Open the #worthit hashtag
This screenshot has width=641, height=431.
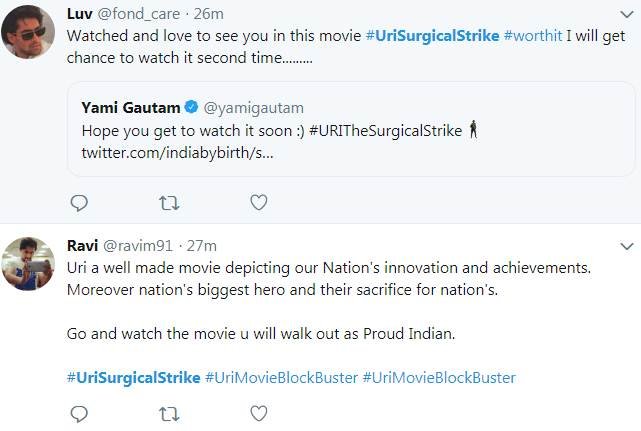(x=539, y=35)
